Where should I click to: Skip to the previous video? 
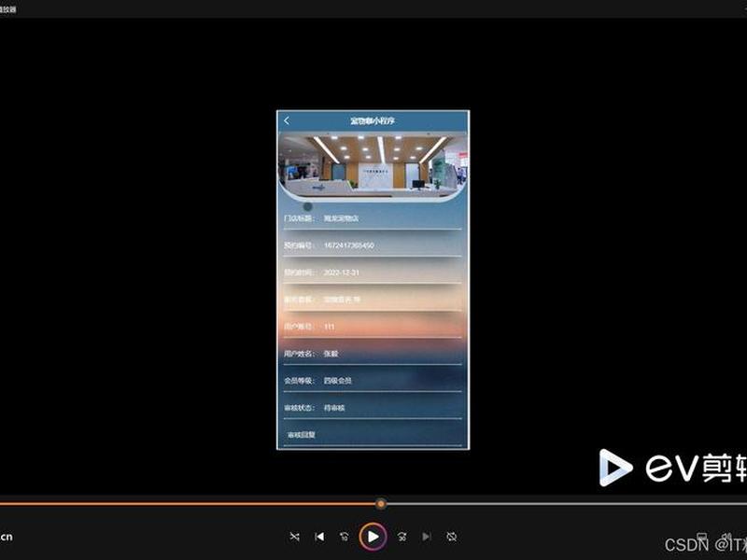(319, 537)
